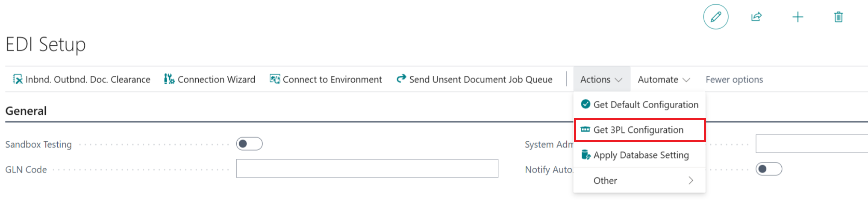
Task: Click the trash delete icon
Action: point(838,17)
